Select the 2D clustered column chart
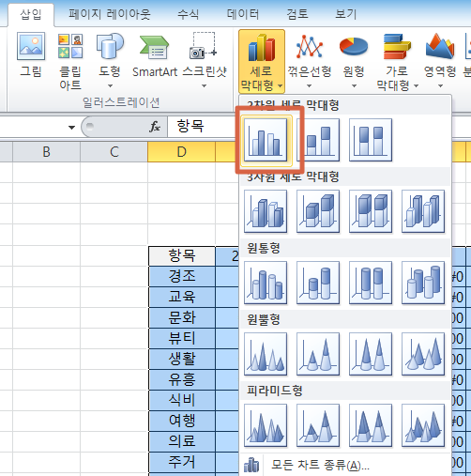This screenshot has height=476, width=471. pyautogui.click(x=266, y=140)
